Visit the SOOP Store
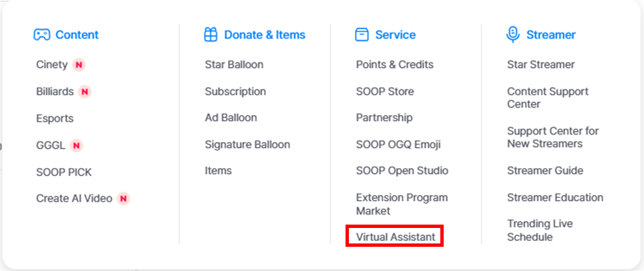644x271 pixels. [x=385, y=91]
